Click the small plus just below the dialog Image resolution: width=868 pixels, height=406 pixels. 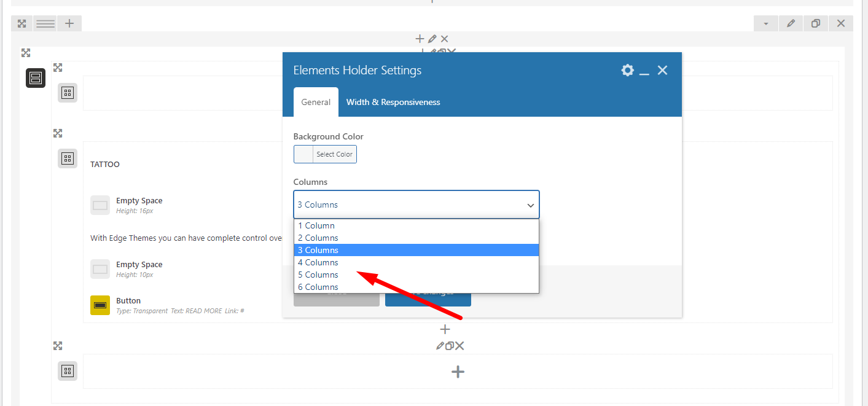click(x=445, y=330)
